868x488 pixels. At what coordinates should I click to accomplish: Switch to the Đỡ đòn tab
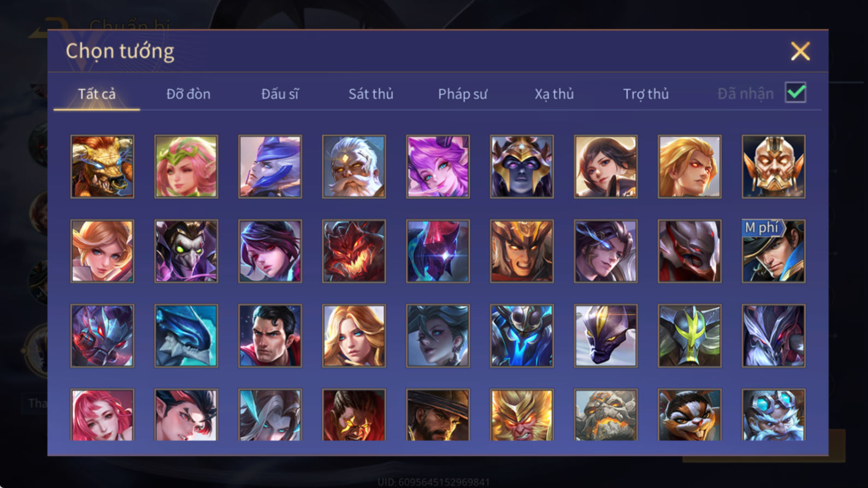tap(188, 94)
